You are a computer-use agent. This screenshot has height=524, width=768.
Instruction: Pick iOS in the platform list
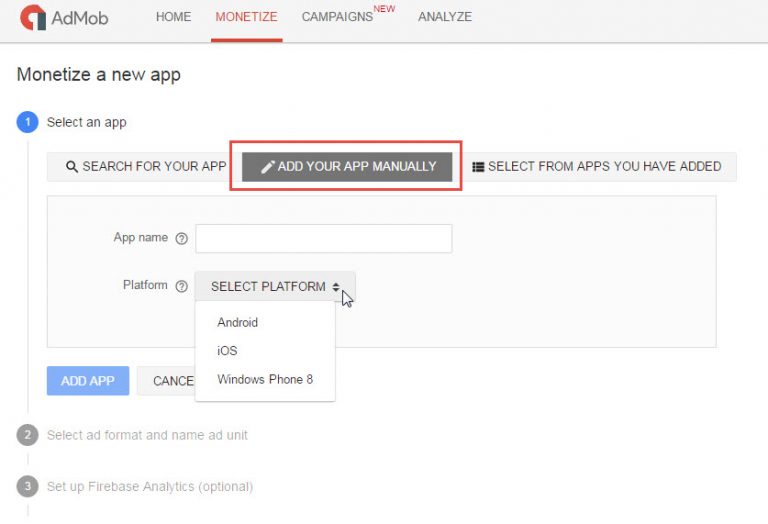coord(227,351)
